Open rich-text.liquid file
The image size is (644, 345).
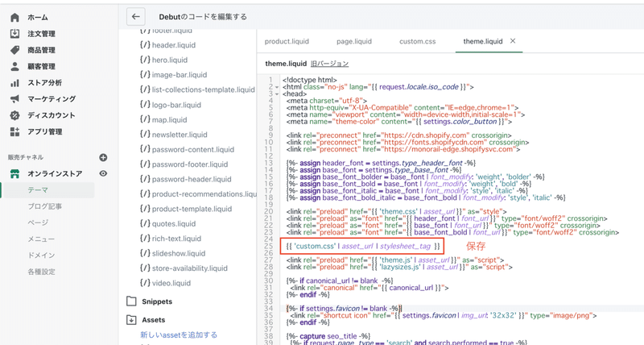pos(176,238)
